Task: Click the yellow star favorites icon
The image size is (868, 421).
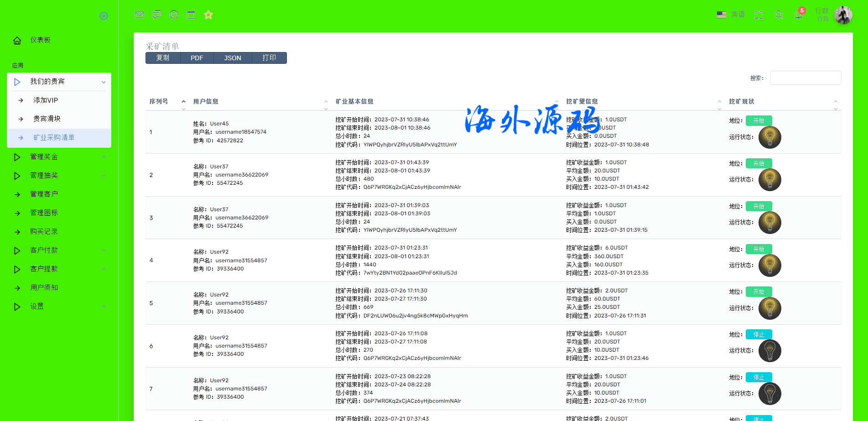Action: point(208,15)
